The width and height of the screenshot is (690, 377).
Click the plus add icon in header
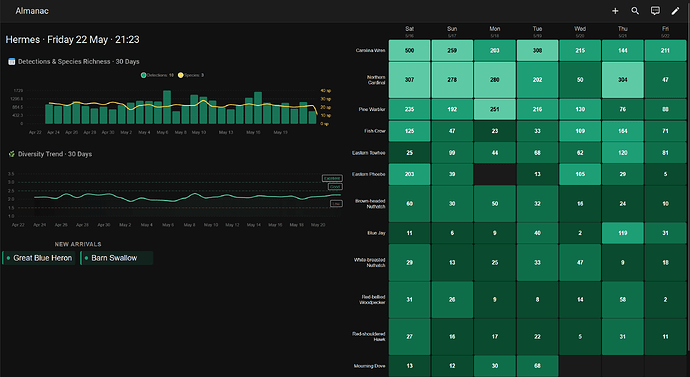coord(615,11)
